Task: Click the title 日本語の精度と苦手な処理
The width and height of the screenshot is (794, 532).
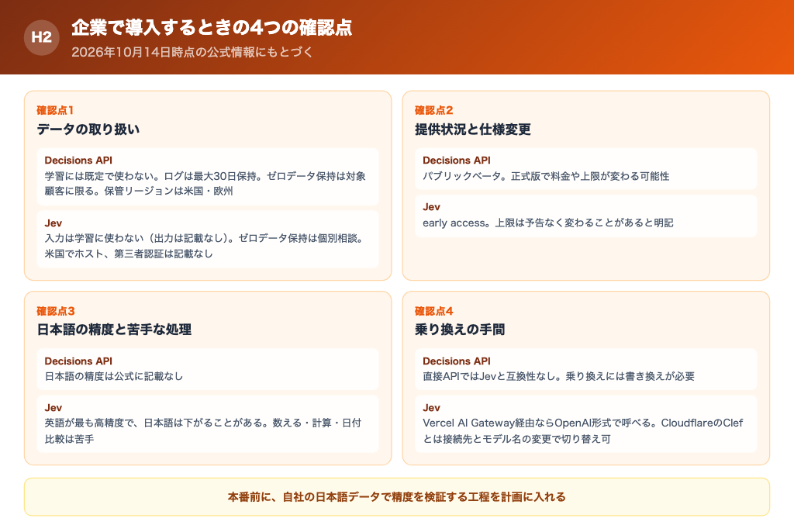Action: click(x=115, y=330)
